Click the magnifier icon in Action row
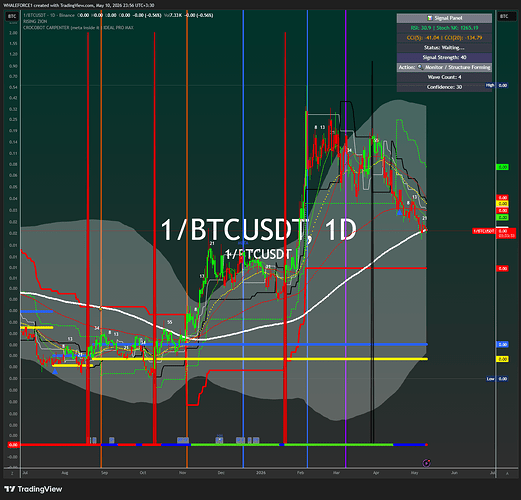Viewport: 521px width, 500px height. click(x=420, y=67)
